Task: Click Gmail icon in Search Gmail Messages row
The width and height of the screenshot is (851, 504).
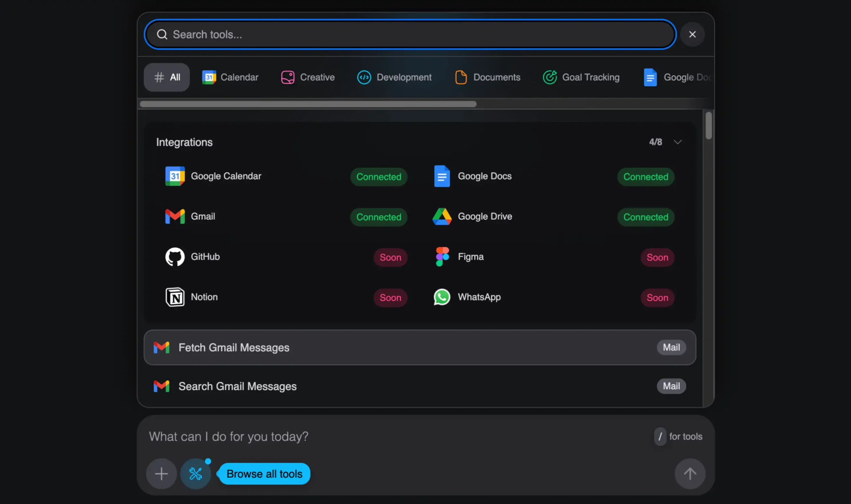Action: coord(161,386)
